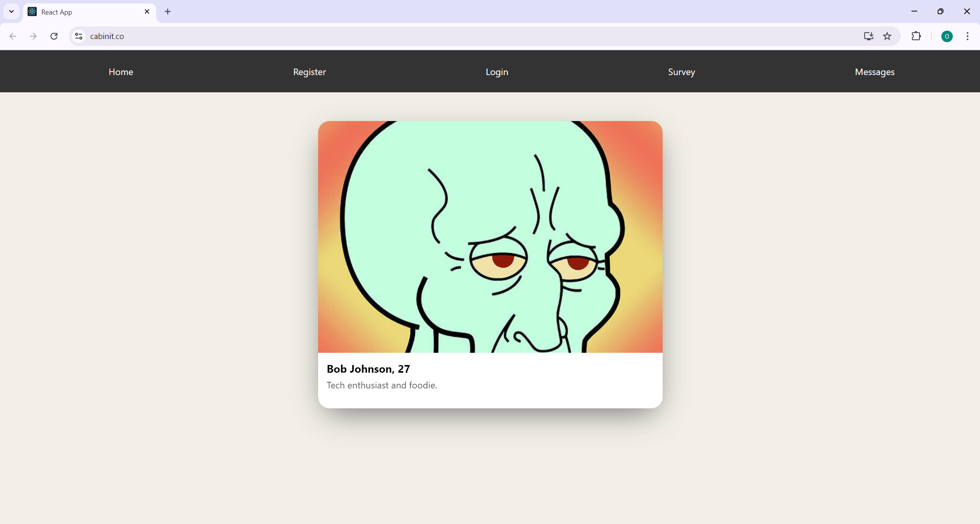Open the Extensions puzzle icon
980x524 pixels.
916,36
